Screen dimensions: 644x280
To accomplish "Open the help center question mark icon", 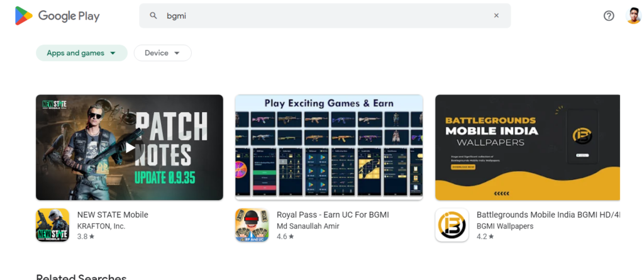I will pos(609,16).
